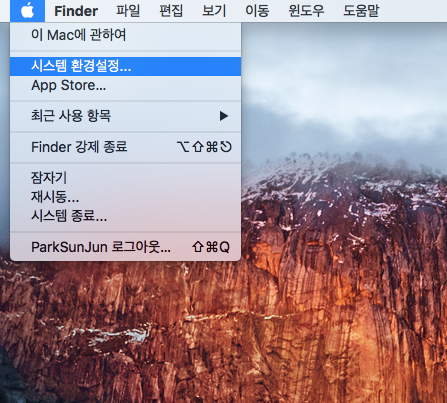The width and height of the screenshot is (447, 403).
Task: Click the Apple logo menu icon
Action: (x=27, y=11)
